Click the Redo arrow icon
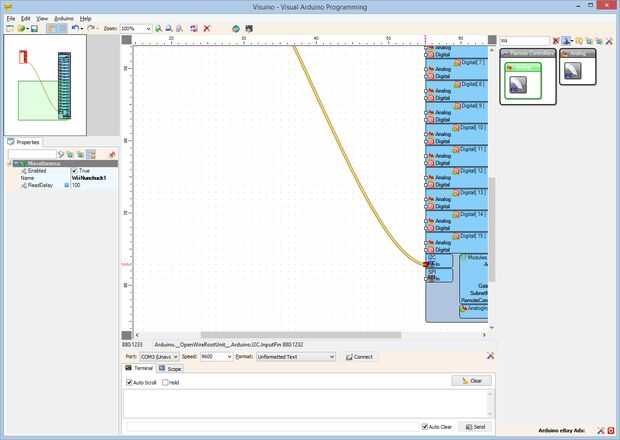620x440 pixels. (91, 28)
